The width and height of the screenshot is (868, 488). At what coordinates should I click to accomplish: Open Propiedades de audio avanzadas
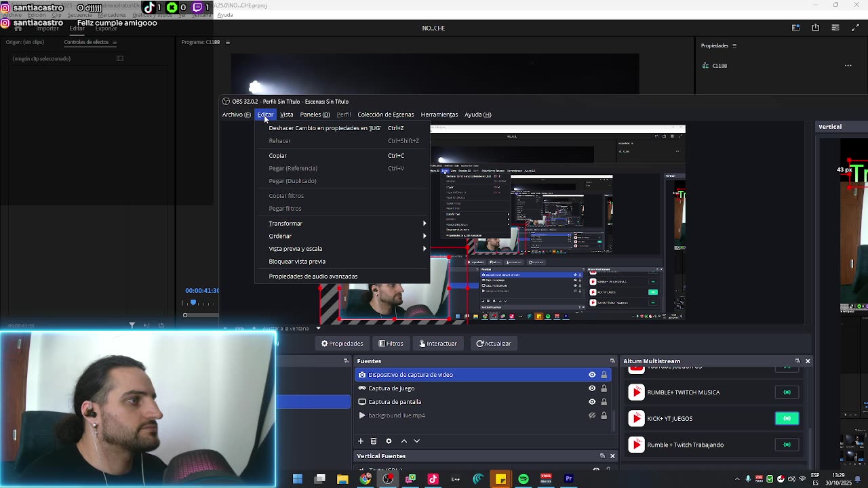click(x=342, y=277)
